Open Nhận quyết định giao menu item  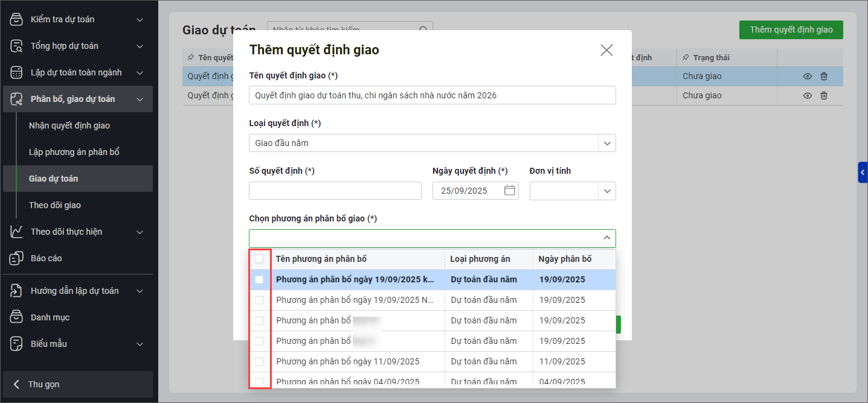(69, 125)
